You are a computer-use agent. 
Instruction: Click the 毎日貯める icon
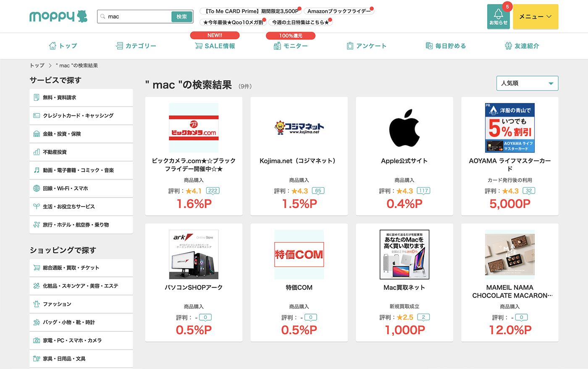coord(429,46)
